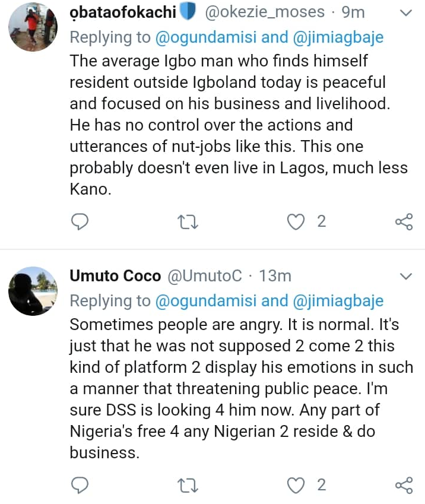Reply to Umuto Coco's tweet
The width and height of the screenshot is (425, 504).
point(80,485)
